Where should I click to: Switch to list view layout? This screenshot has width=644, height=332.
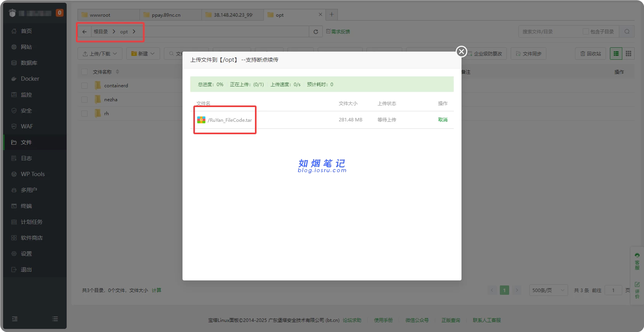tap(616, 54)
